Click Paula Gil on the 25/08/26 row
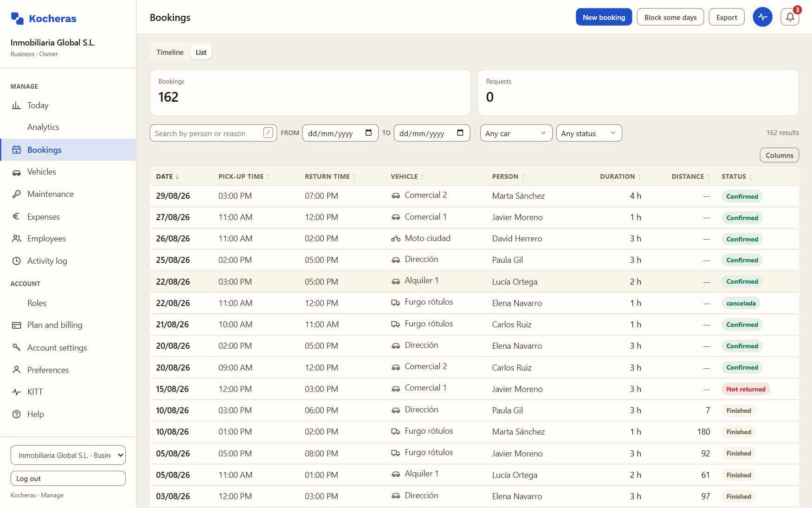 point(507,260)
